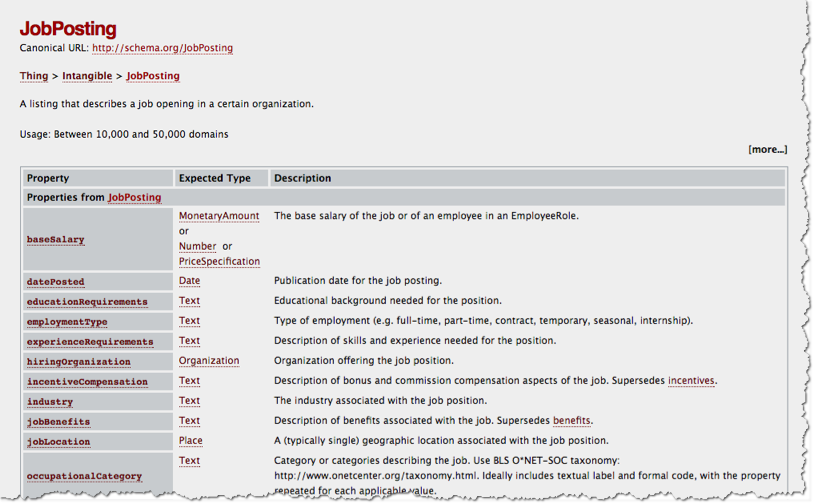Open incentiveCompensation property link
813x503 pixels.
point(87,382)
